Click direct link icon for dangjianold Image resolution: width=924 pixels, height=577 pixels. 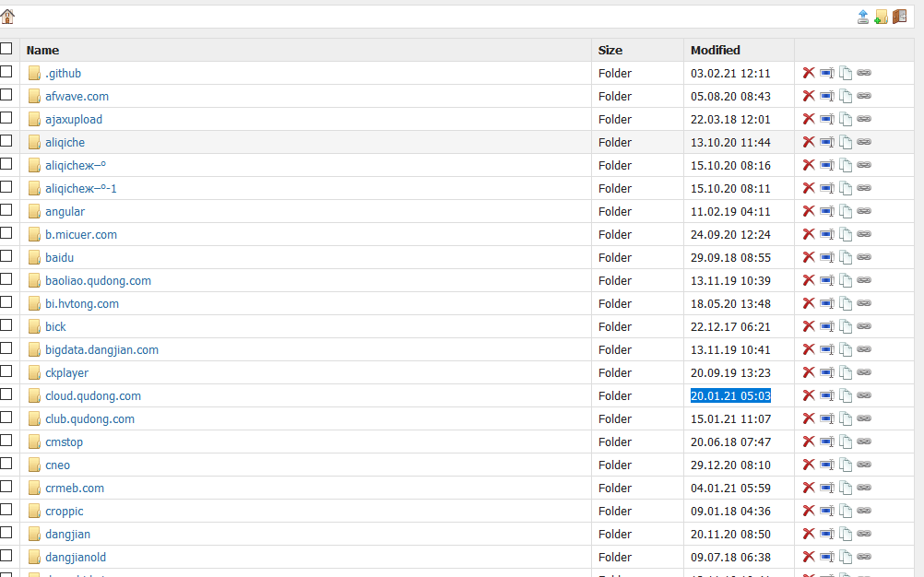(x=864, y=557)
